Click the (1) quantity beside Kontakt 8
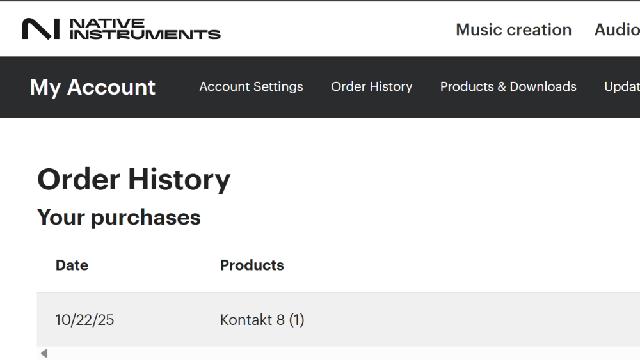The height and width of the screenshot is (364, 640). point(296,320)
